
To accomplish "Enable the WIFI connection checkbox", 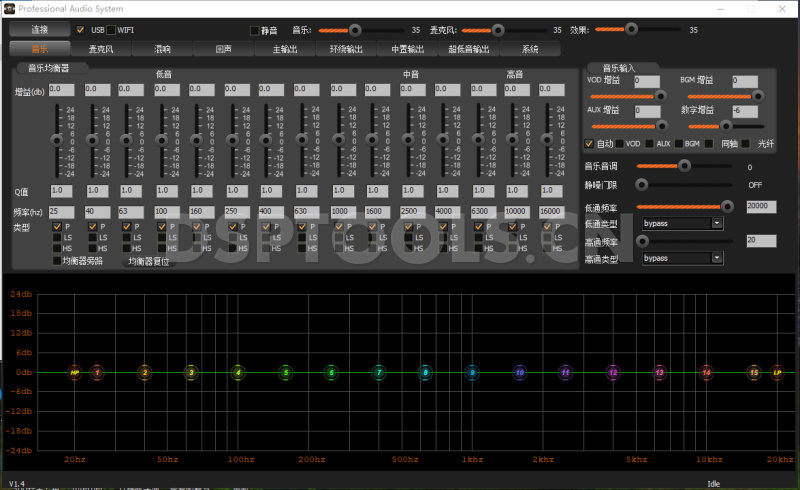I will click(111, 30).
